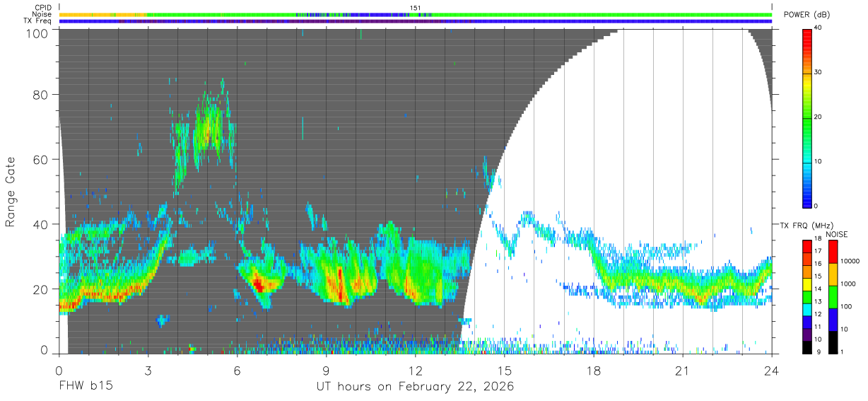The width and height of the screenshot is (868, 401).
Task: Click the 40 tick on Range Gate axis
Action: click(x=41, y=224)
